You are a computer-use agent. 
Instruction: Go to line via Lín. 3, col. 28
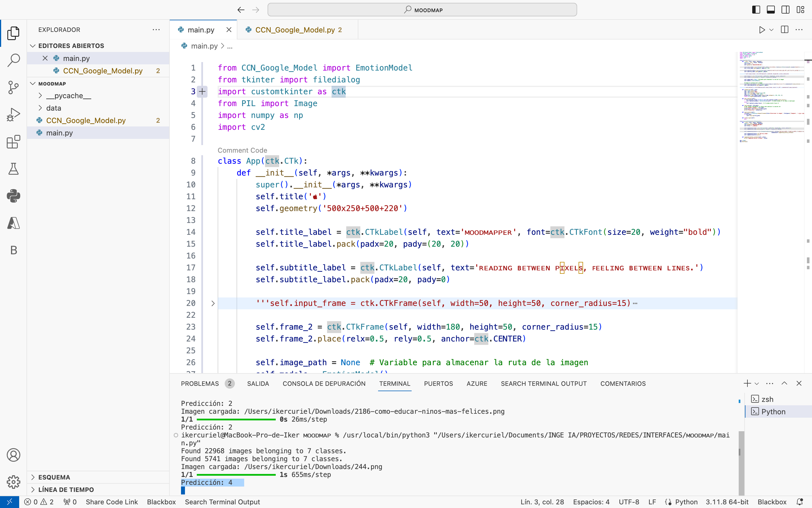[x=542, y=502]
